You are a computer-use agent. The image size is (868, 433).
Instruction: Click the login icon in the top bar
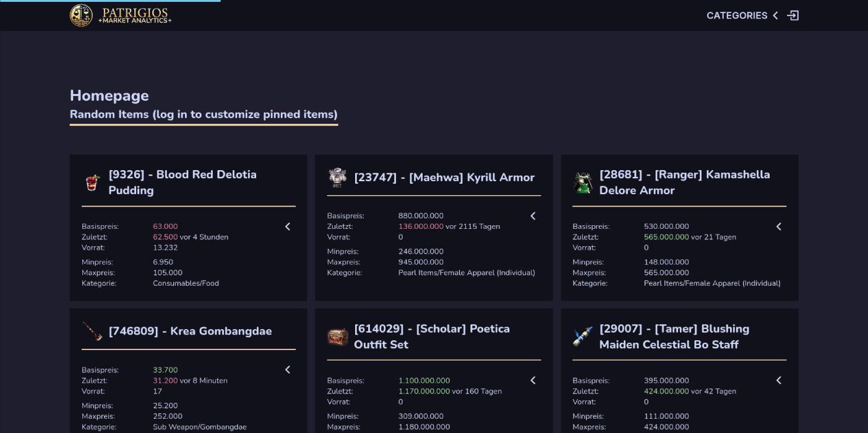794,15
